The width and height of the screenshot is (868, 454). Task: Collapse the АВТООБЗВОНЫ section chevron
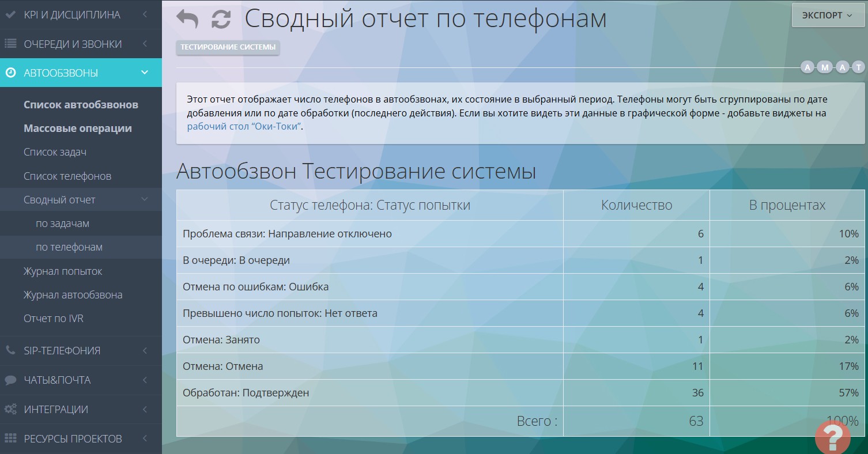tap(145, 73)
